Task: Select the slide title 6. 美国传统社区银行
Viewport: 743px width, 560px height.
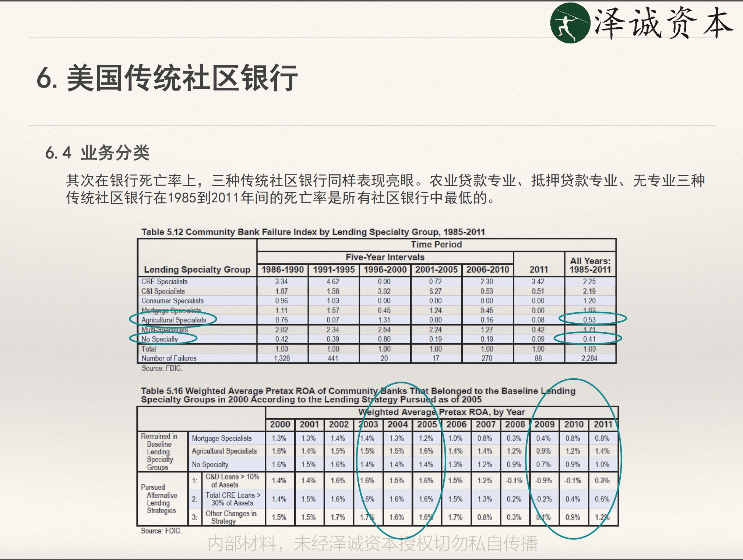Action: (x=167, y=78)
